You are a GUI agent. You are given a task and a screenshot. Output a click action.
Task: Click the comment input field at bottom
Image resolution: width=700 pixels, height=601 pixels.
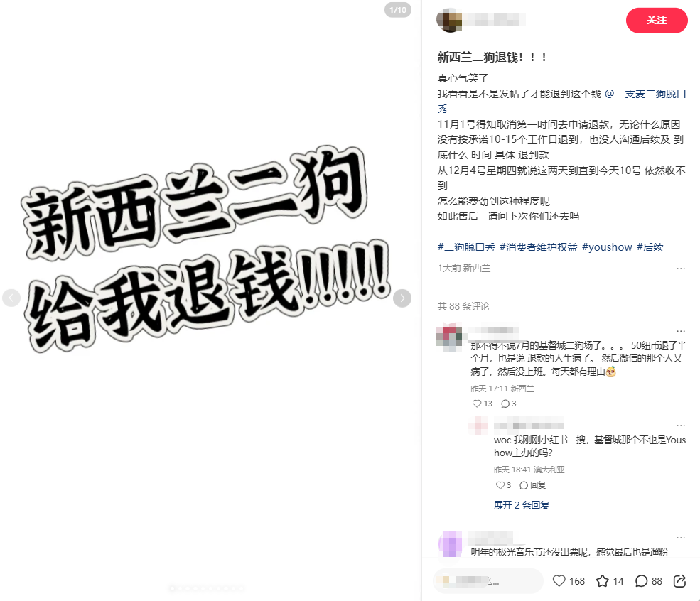pos(488,581)
